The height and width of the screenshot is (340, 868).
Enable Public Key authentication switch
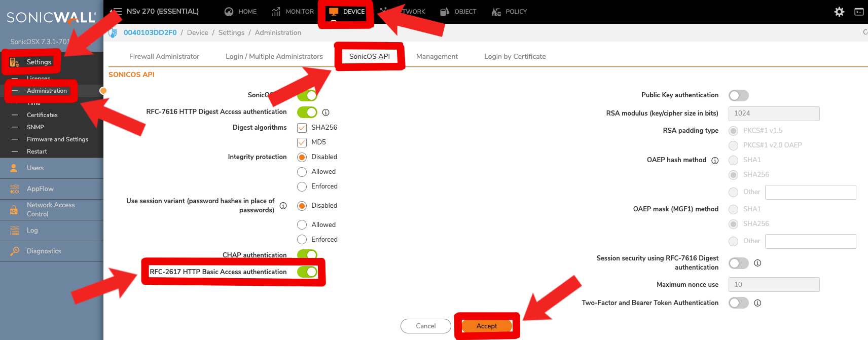(738, 95)
